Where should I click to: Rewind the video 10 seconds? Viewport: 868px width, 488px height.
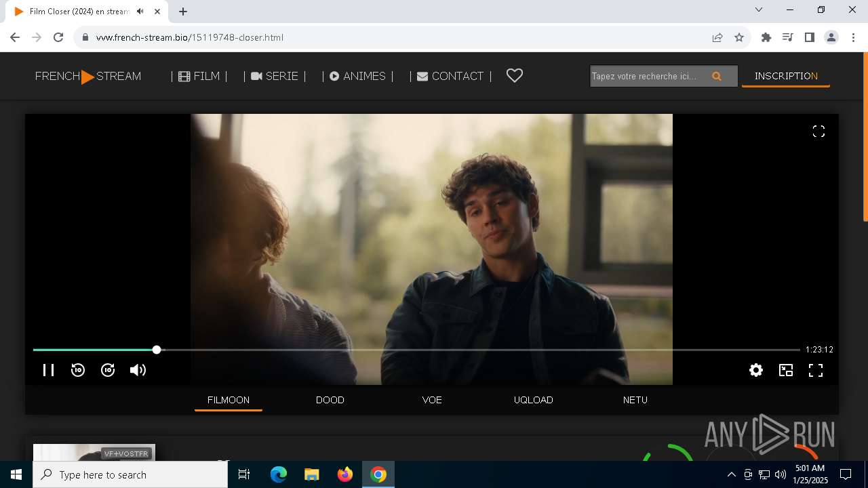pyautogui.click(x=78, y=370)
